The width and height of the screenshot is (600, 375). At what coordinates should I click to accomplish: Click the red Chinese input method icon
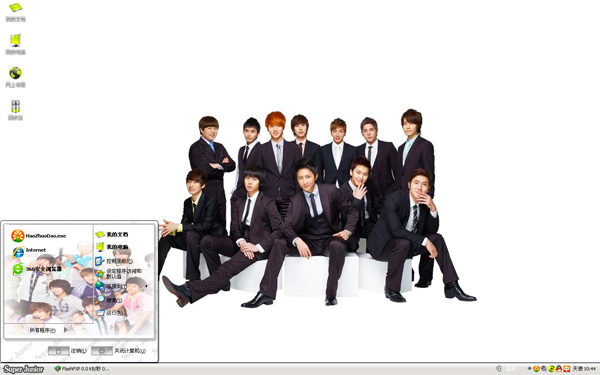click(566, 369)
